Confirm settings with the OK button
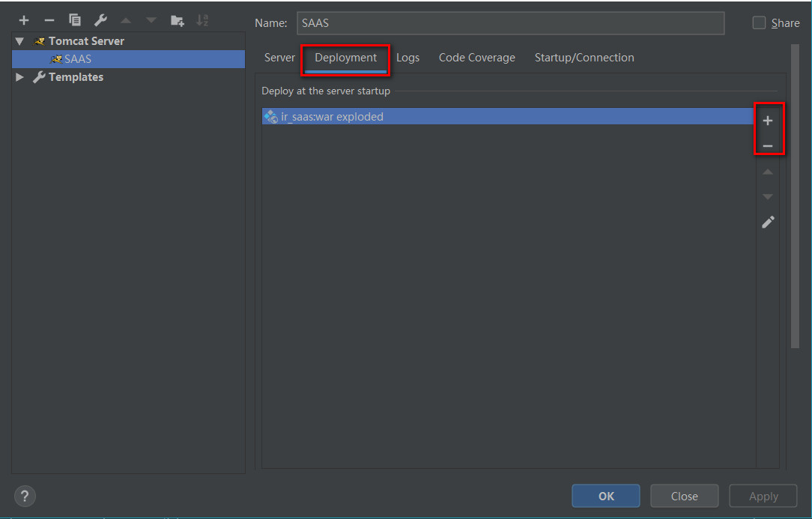This screenshot has height=519, width=812. point(605,496)
